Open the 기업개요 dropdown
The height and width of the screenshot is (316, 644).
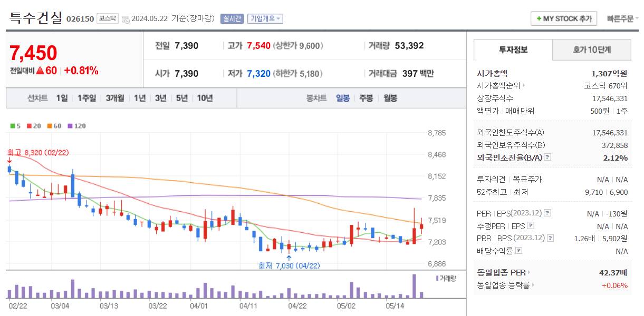pos(264,17)
